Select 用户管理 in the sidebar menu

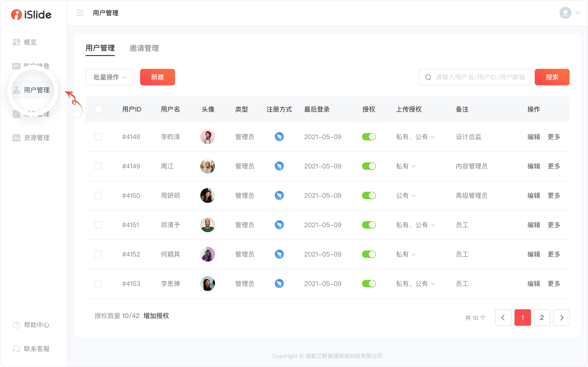point(36,90)
